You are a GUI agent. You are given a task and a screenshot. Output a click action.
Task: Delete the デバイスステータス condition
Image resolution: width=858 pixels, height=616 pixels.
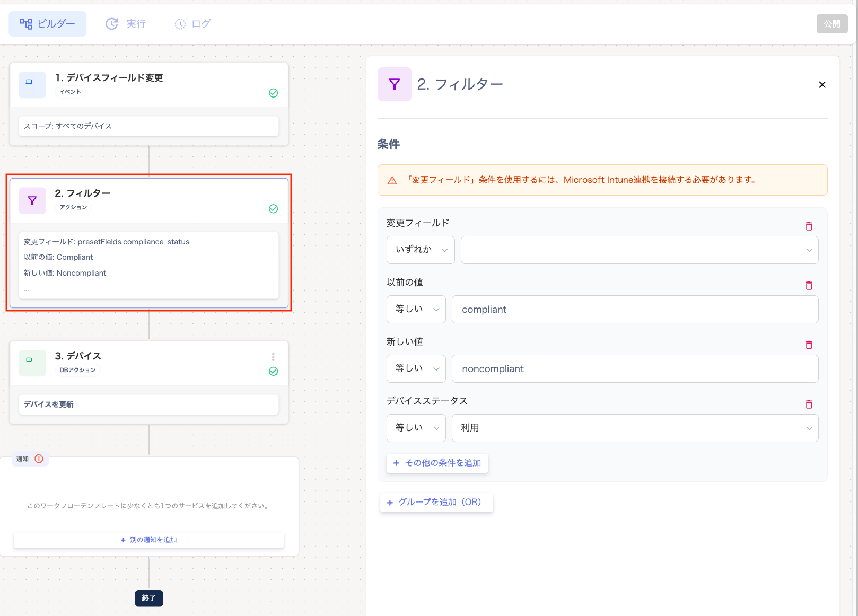809,404
